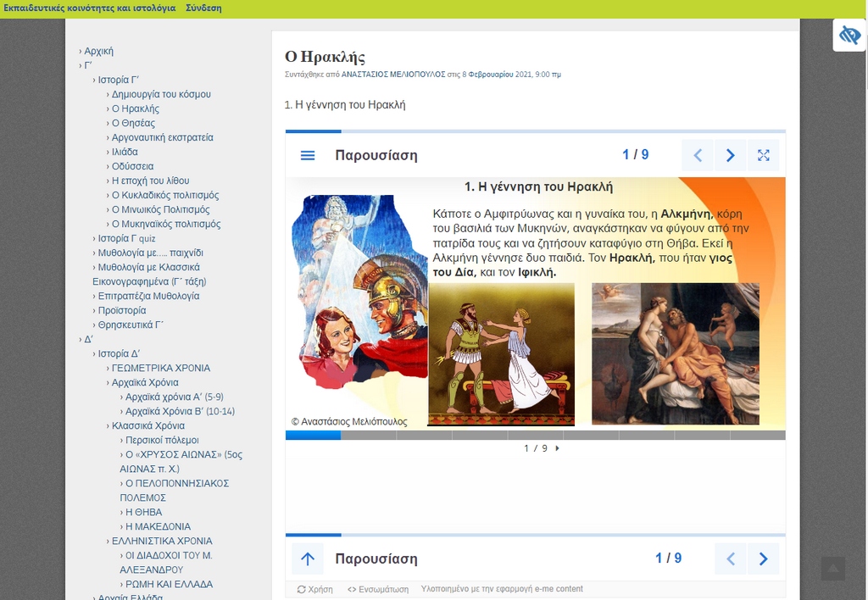This screenshot has width=868, height=600.
Task: Open Αρχαϊκά Χρόνια section
Action: tap(145, 382)
